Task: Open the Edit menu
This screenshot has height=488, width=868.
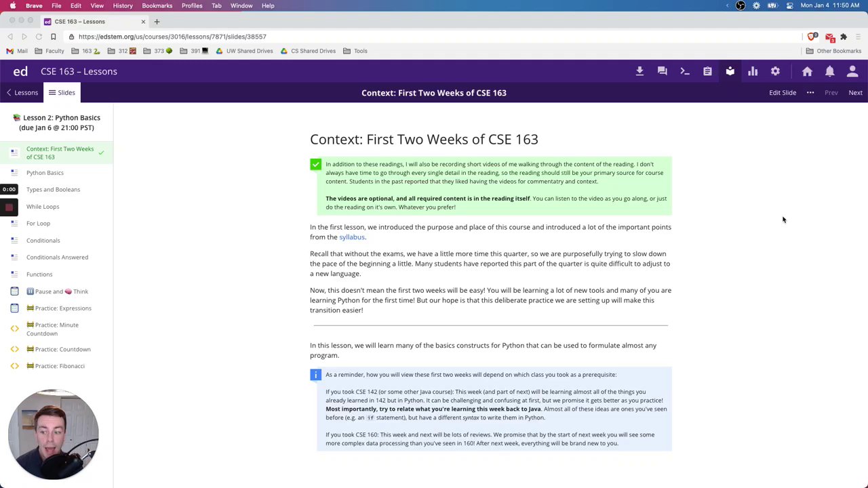Action: point(76,5)
